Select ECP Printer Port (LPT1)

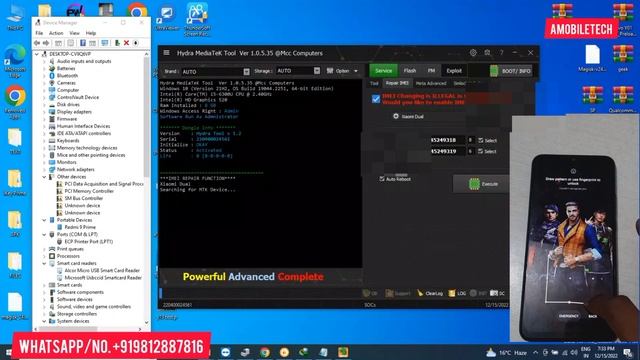[89, 242]
